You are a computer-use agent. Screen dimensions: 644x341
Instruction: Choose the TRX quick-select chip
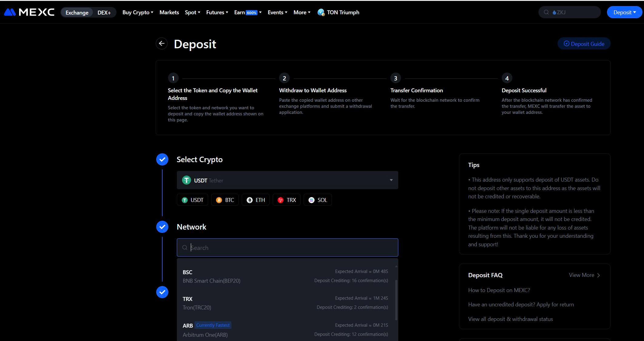pos(287,200)
